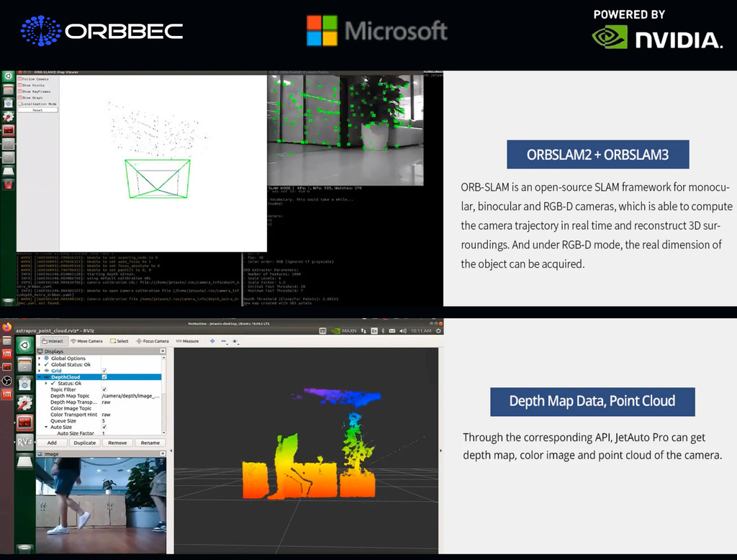Open system gear menu next to the clock
737x560 pixels.
point(438,330)
